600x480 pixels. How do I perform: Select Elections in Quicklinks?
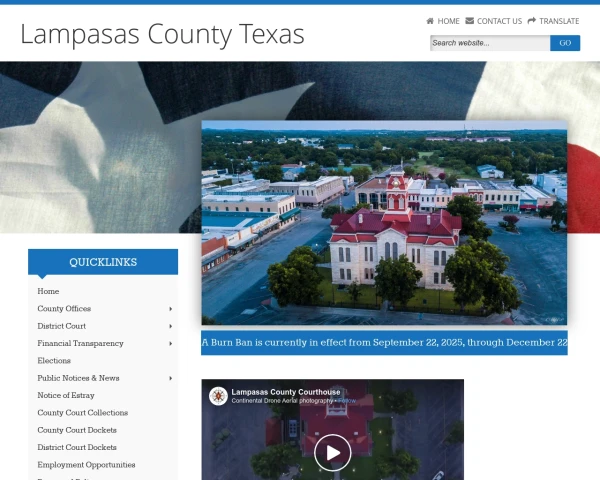(54, 361)
